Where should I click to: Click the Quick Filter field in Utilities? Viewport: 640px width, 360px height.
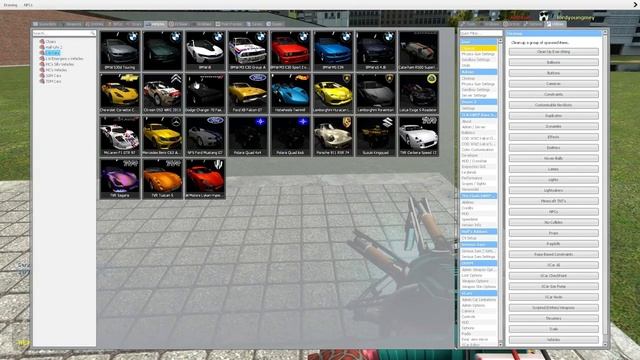[x=481, y=33]
